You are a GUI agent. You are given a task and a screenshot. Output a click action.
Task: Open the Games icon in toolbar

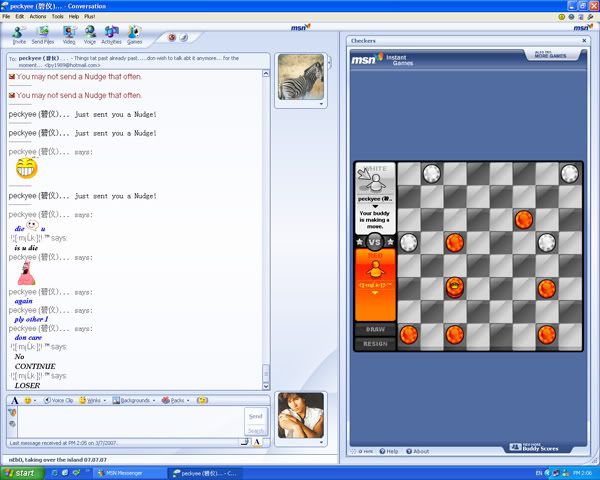[x=134, y=35]
